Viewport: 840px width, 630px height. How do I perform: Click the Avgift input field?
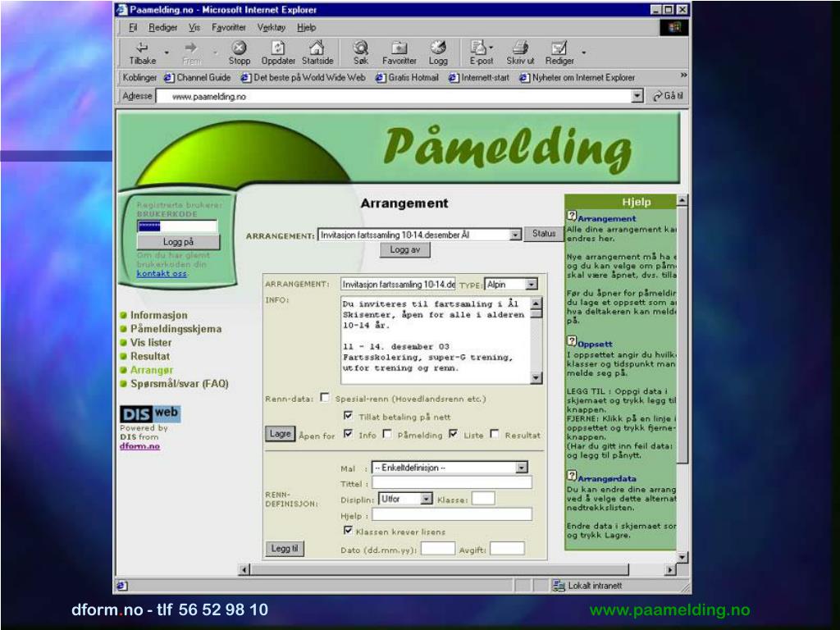tap(507, 549)
